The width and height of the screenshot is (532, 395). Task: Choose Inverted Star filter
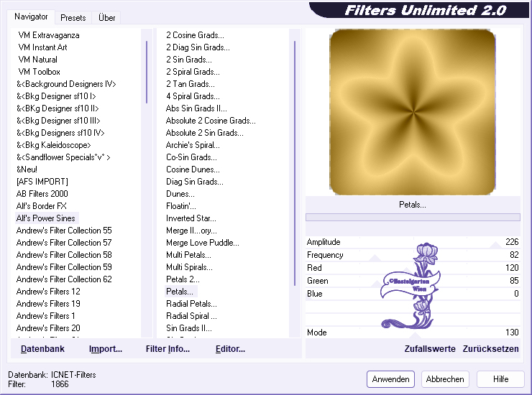click(191, 218)
